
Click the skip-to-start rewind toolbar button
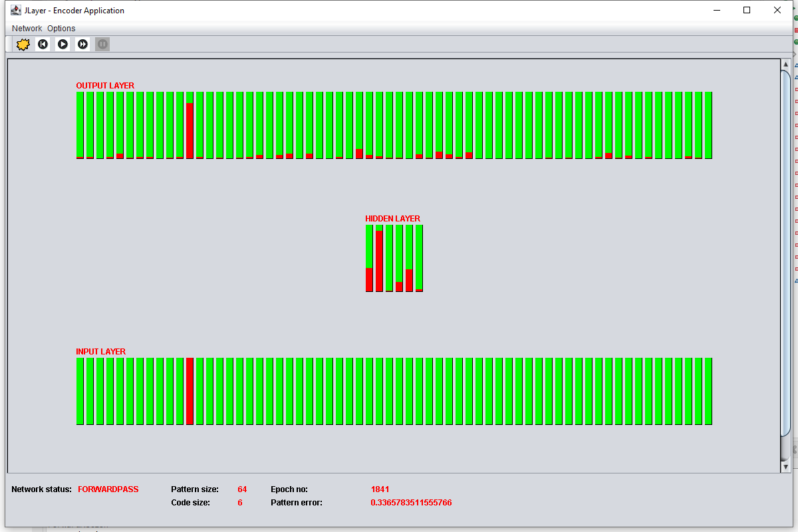(43, 45)
